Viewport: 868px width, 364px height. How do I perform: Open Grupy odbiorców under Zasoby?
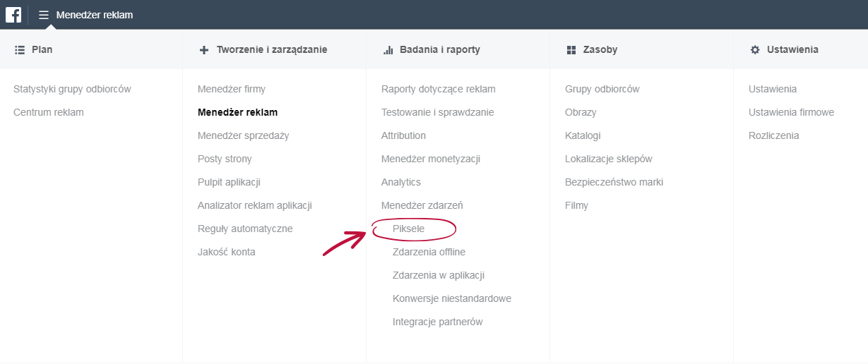[602, 89]
